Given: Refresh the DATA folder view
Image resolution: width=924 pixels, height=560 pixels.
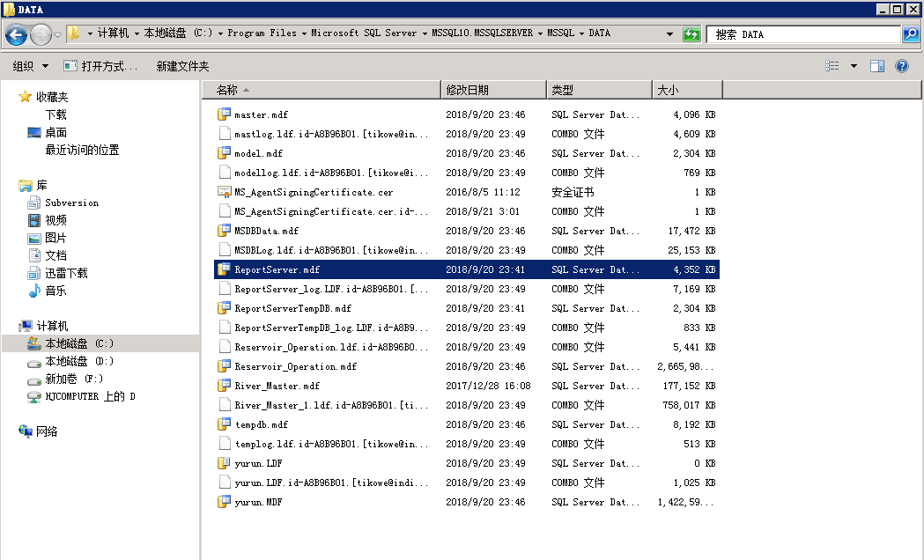Looking at the screenshot, I should point(691,34).
